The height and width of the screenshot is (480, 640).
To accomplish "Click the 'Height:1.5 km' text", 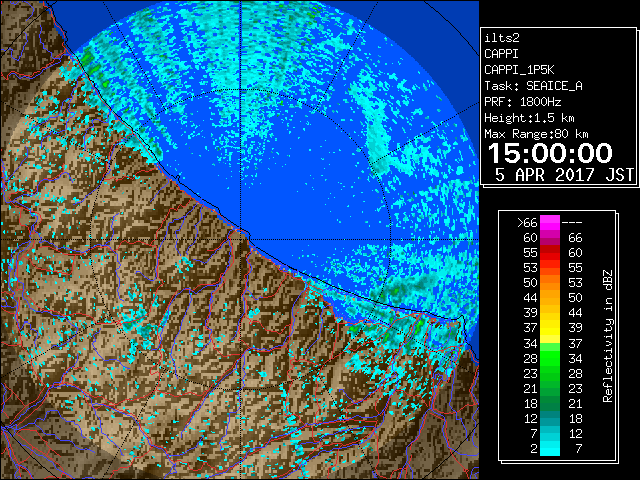I will [529, 118].
